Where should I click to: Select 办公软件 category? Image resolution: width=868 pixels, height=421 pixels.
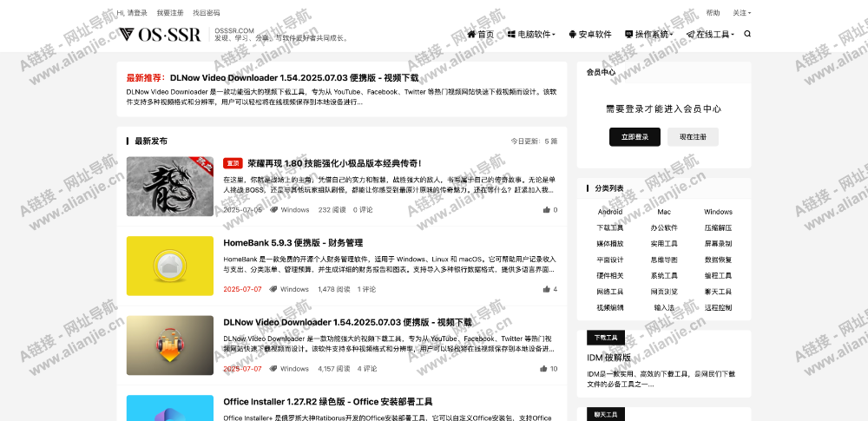click(x=664, y=227)
